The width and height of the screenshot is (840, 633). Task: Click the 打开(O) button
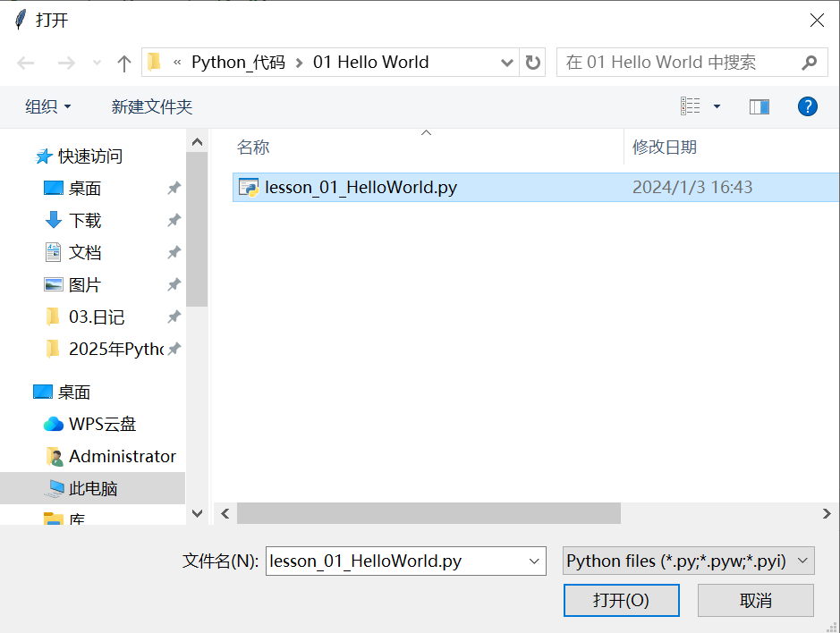click(x=622, y=600)
